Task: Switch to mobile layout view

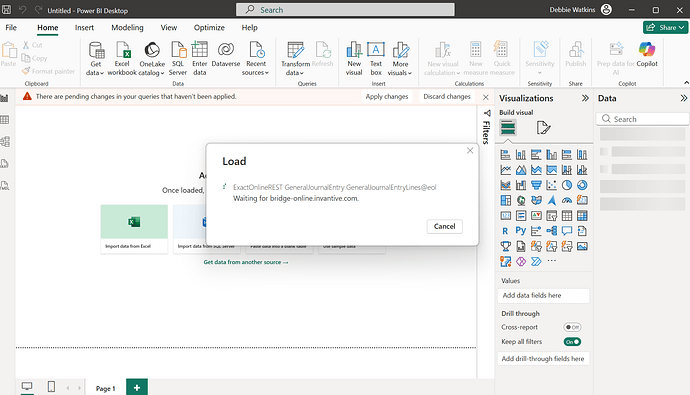Action: [51, 387]
